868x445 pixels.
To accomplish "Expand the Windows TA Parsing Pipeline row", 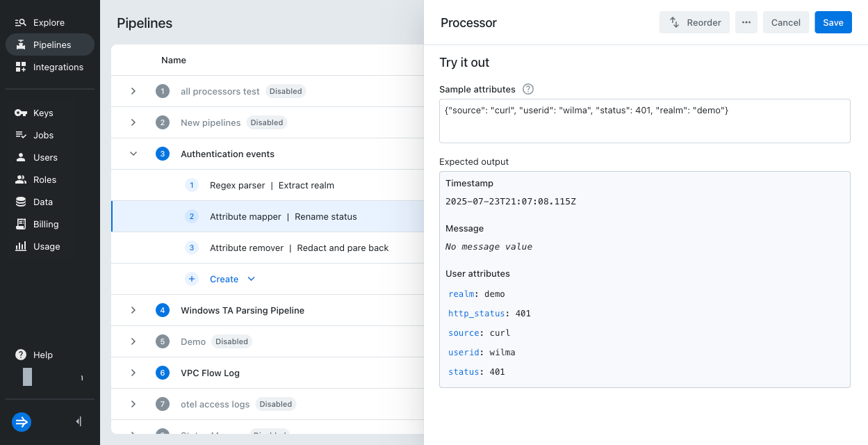I will pyautogui.click(x=133, y=310).
